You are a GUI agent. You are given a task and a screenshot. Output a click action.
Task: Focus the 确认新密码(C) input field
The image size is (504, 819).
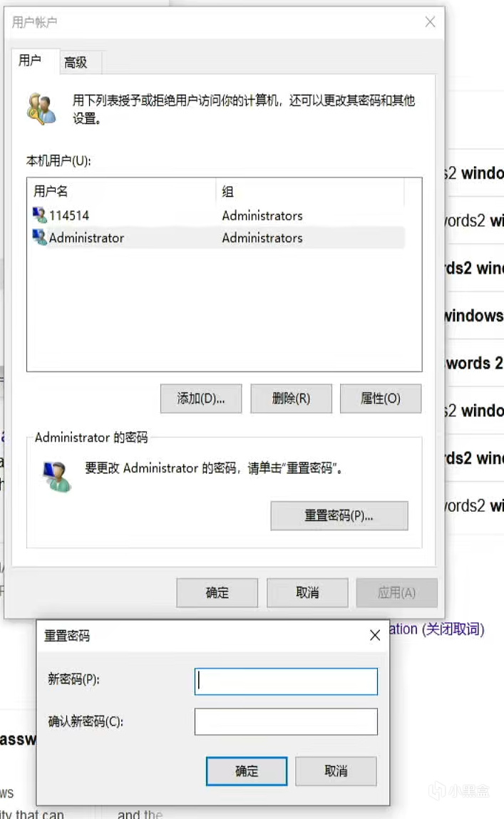pos(286,721)
